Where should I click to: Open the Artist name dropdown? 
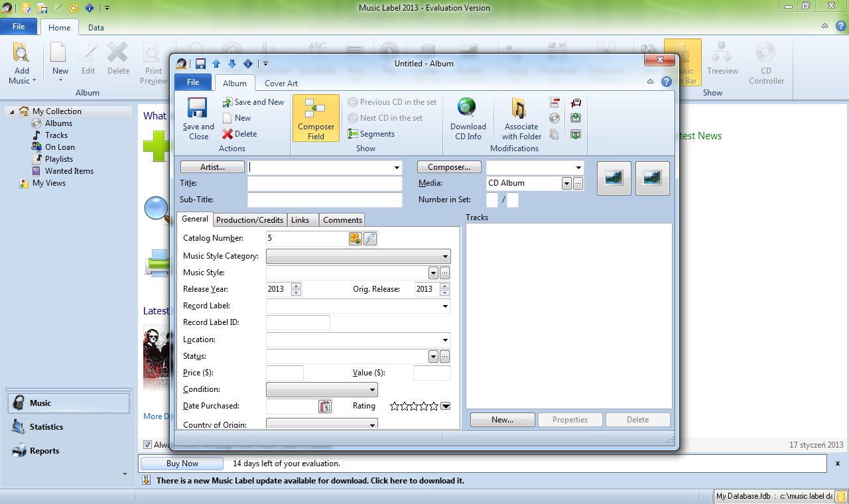click(397, 168)
